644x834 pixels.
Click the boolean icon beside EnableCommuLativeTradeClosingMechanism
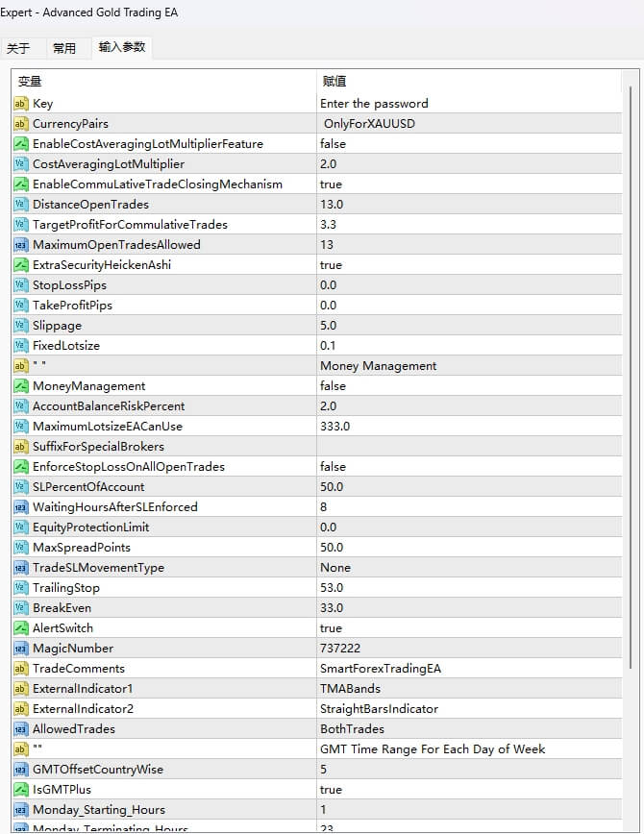click(20, 184)
